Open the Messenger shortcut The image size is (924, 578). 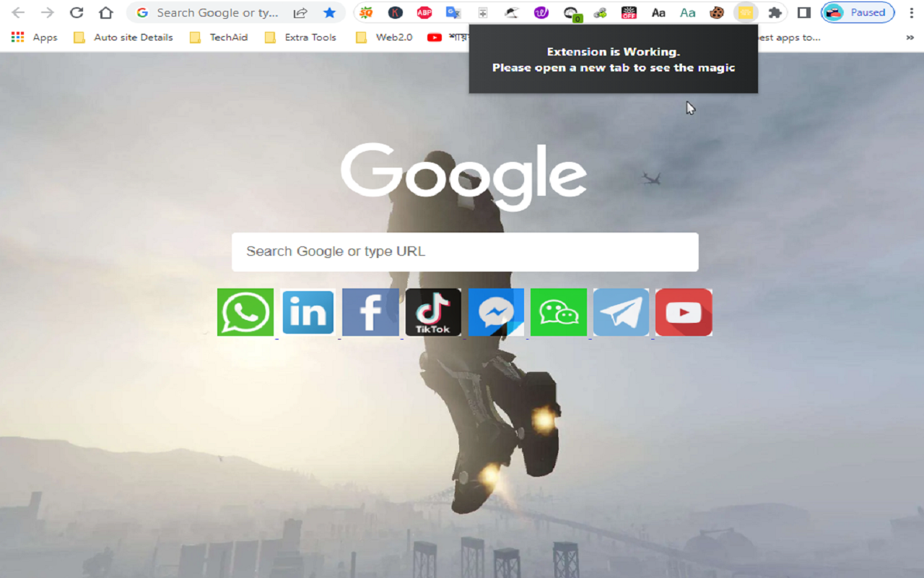coord(496,312)
